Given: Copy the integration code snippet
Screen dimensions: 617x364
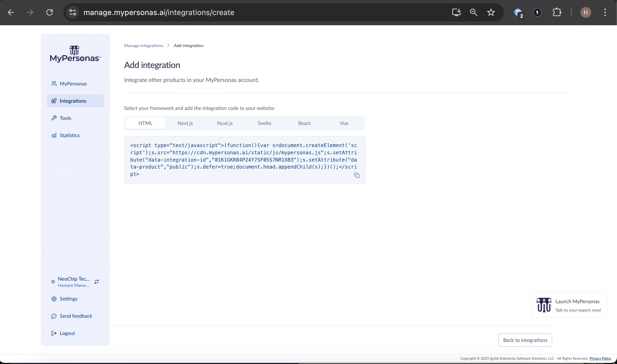Looking at the screenshot, I should click(x=357, y=175).
